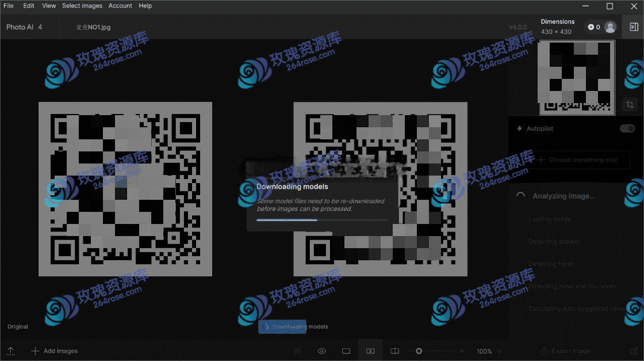644x361 pixels.
Task: Collapse the right side panel
Action: point(634,27)
